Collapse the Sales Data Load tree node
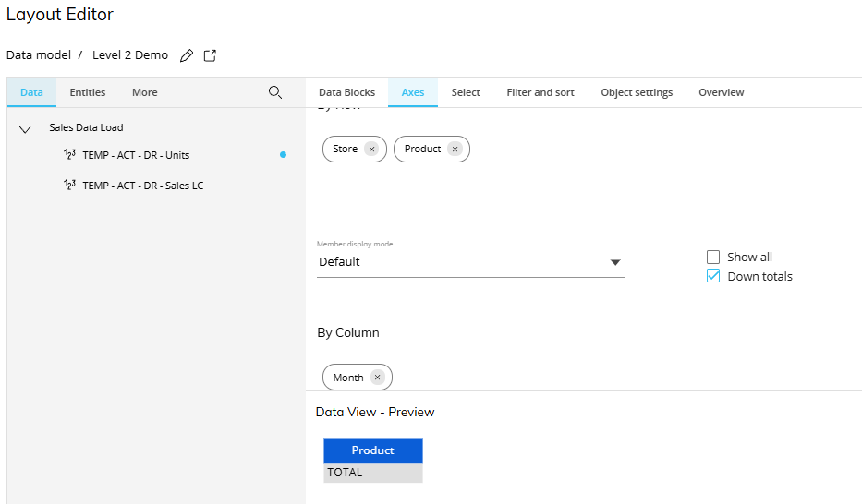Viewport: 862px width, 504px height. point(25,128)
